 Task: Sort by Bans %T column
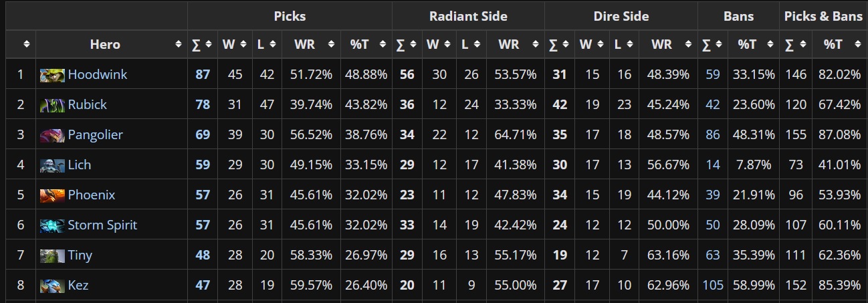tap(754, 44)
